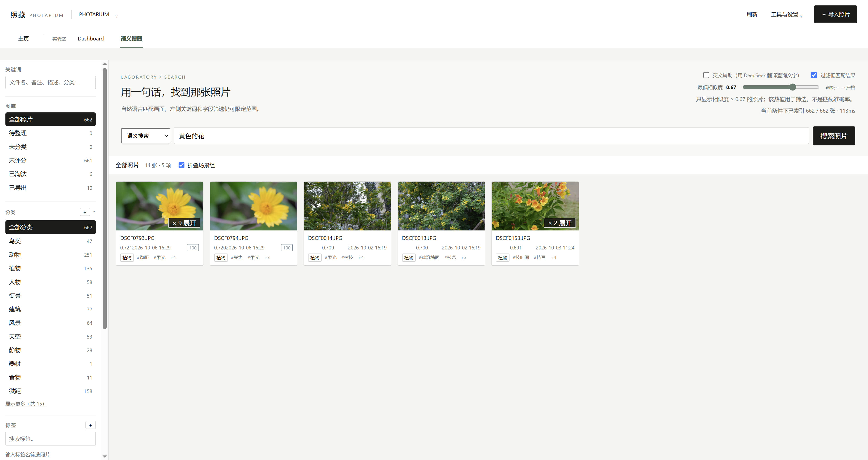Screen dimensions: 868x460
Task: Filter by the 鸟类 category
Action: click(51, 241)
